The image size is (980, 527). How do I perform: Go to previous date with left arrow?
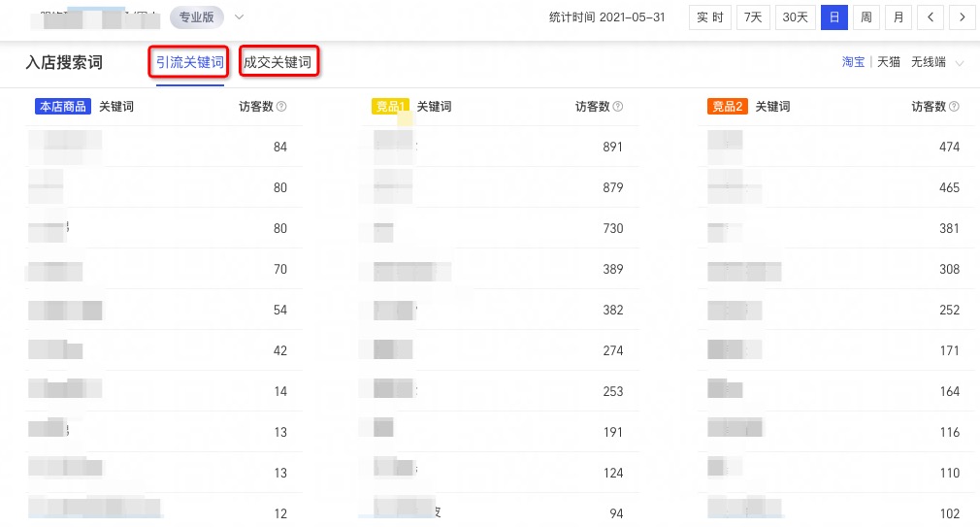[x=930, y=17]
